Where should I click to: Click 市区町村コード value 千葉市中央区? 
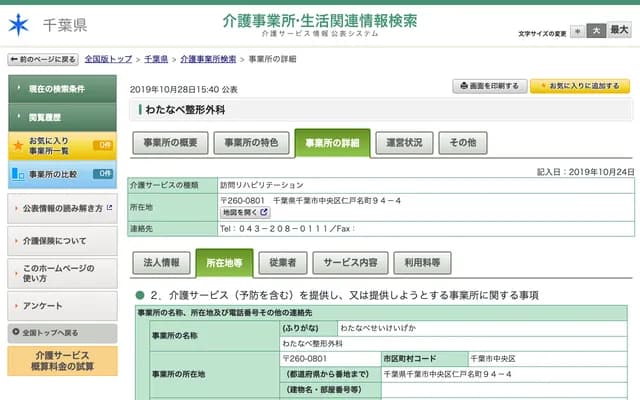pos(493,358)
